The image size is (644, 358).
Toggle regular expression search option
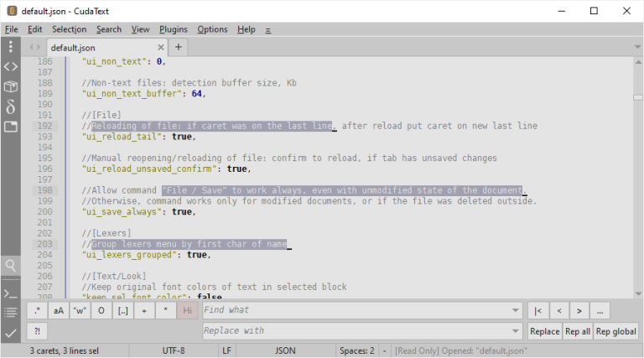pos(38,311)
